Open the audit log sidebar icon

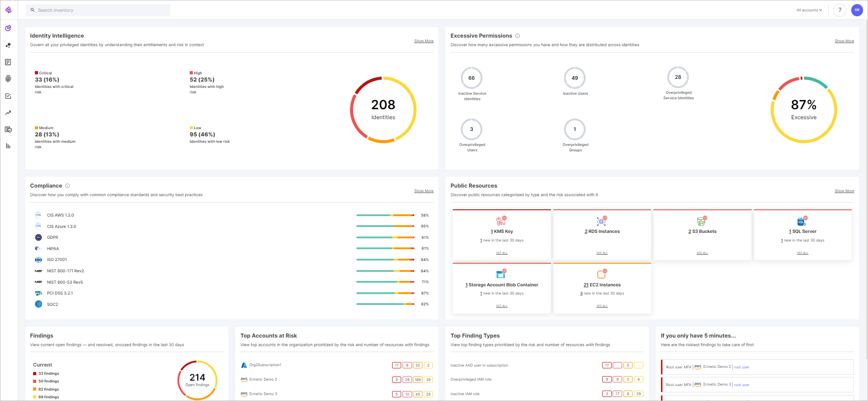[x=8, y=130]
